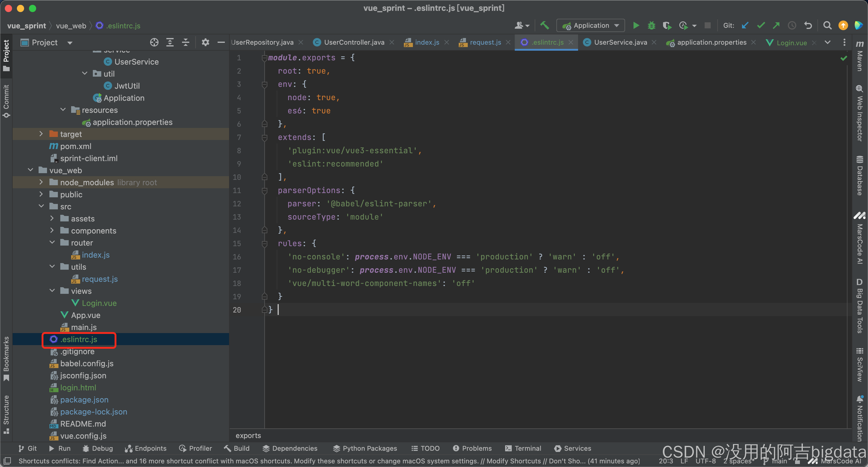Switch to the UserController.java tab
This screenshot has height=467, width=868.
tap(354, 43)
